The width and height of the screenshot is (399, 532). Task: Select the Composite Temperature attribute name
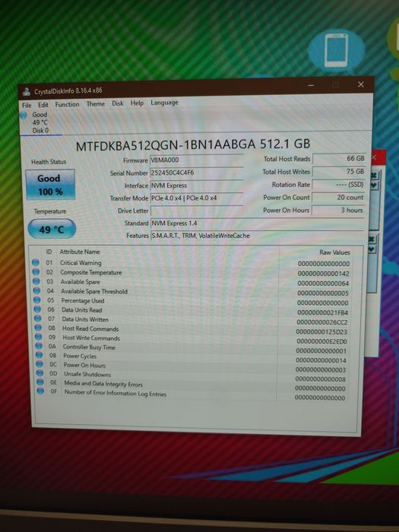pos(91,272)
